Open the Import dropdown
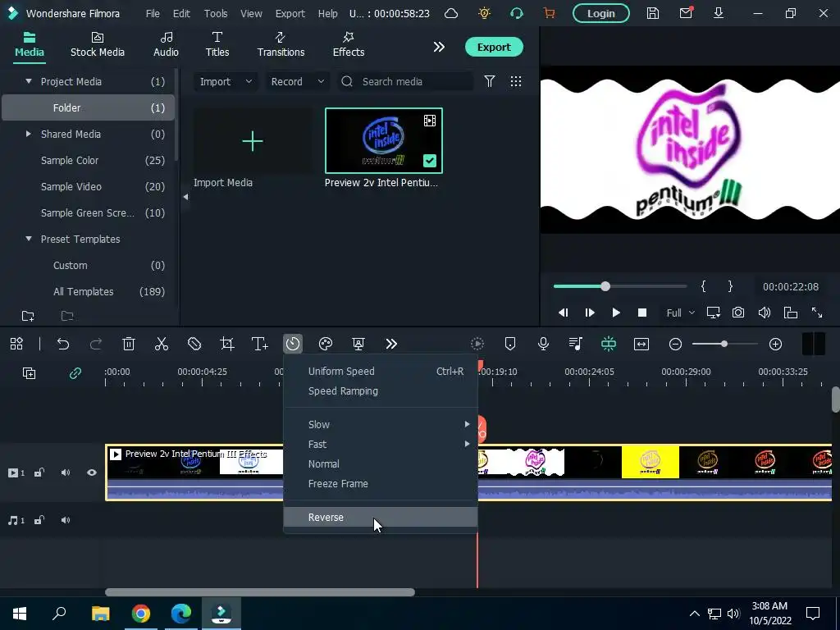This screenshot has height=630, width=840. pyautogui.click(x=226, y=81)
